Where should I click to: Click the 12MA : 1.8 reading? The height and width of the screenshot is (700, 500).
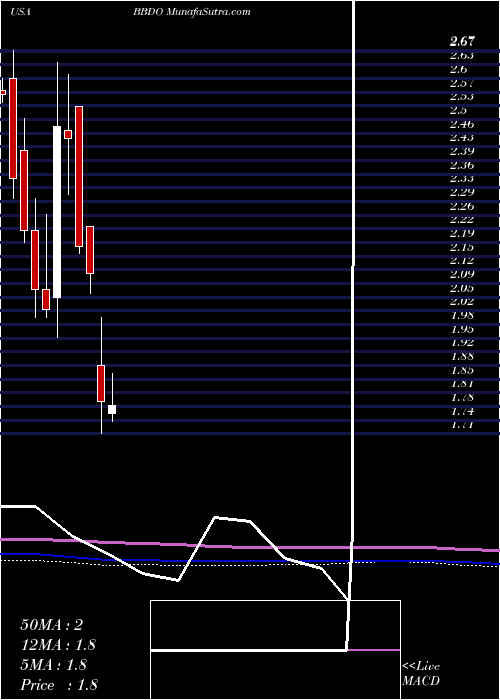pyautogui.click(x=58, y=645)
